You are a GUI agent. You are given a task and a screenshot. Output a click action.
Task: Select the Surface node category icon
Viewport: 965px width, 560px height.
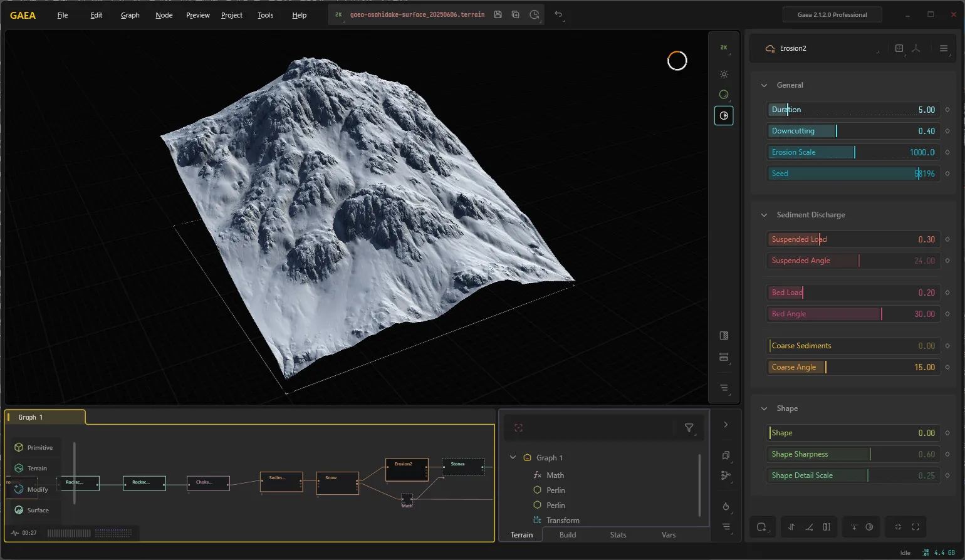[19, 510]
